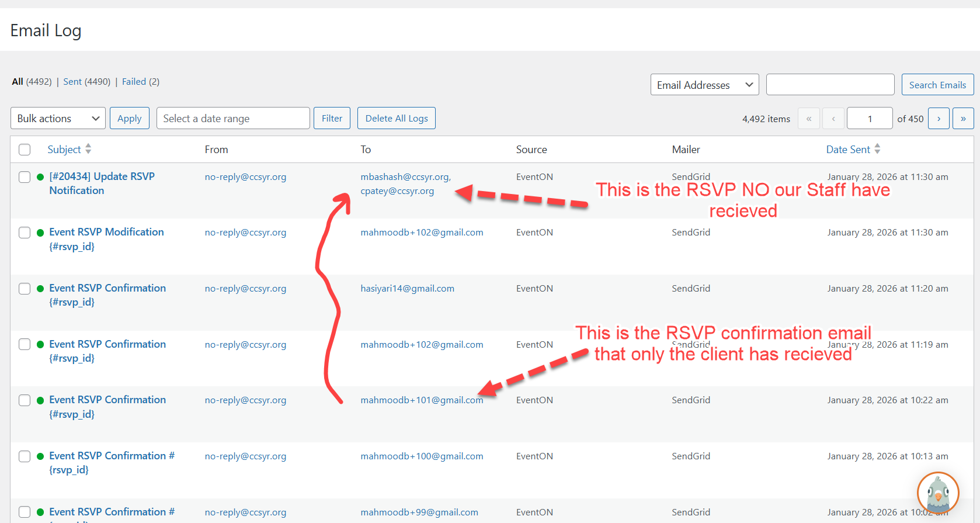The image size is (980, 523).
Task: Go to next page of email logs
Action: pos(939,119)
